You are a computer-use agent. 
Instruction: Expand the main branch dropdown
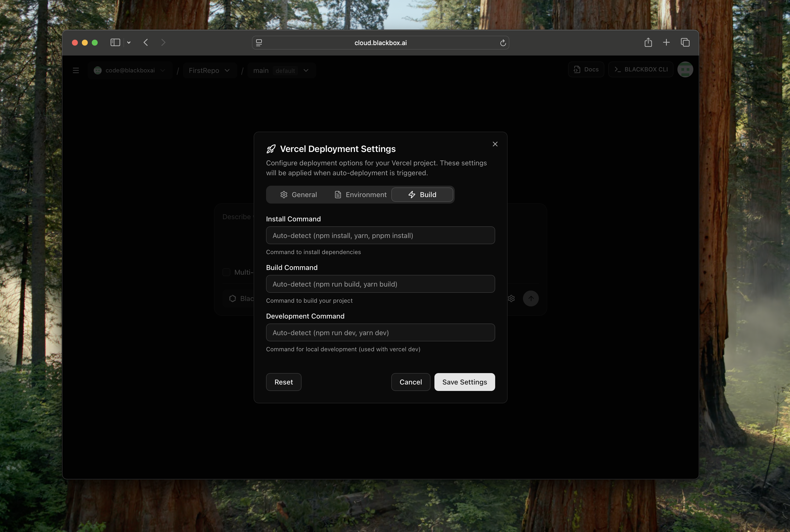[281, 71]
